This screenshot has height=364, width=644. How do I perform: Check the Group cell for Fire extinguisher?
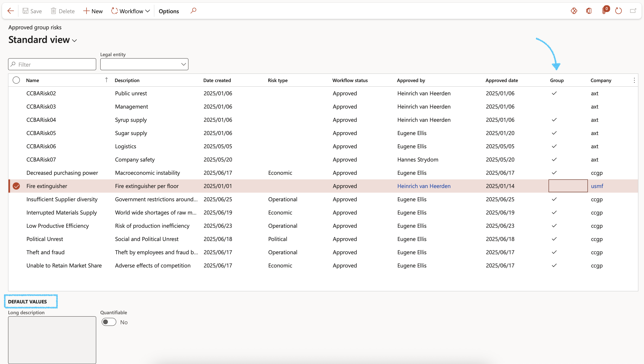tap(568, 186)
